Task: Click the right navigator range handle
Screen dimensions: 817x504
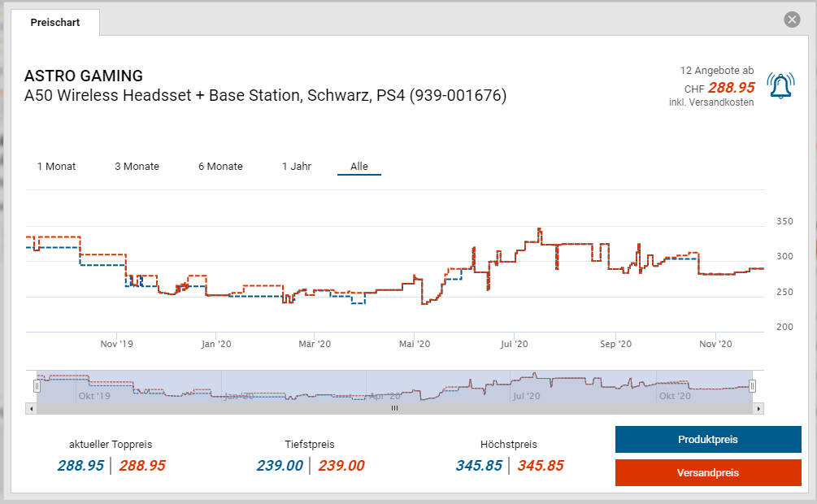Action: [x=752, y=386]
